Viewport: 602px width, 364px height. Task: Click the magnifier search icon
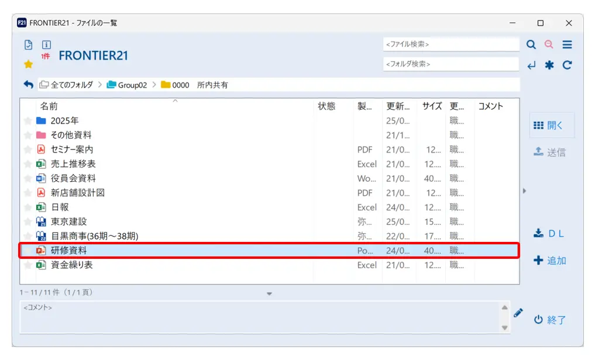(x=531, y=45)
